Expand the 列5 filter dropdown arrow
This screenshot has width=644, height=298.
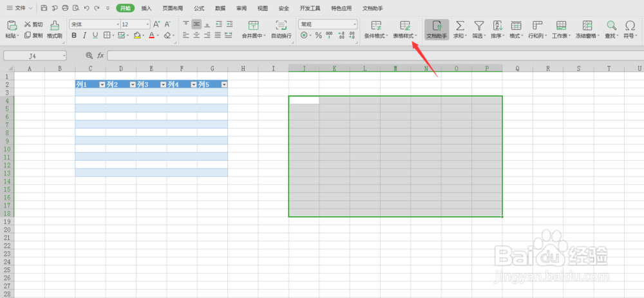(x=224, y=84)
